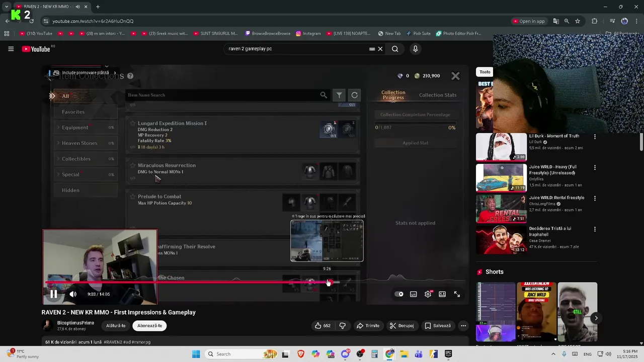Clip the video with Decupaj button
The height and width of the screenshot is (362, 644).
click(402, 326)
